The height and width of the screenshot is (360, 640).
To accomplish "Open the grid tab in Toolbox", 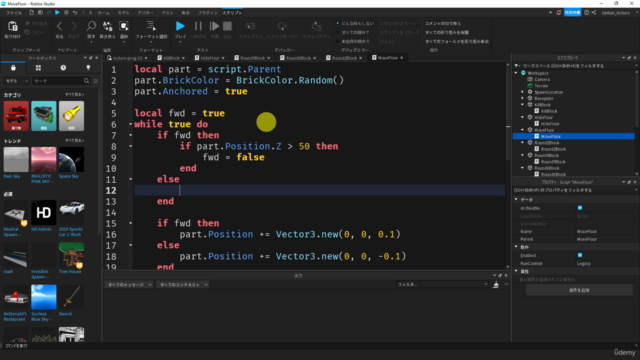I will [38, 68].
